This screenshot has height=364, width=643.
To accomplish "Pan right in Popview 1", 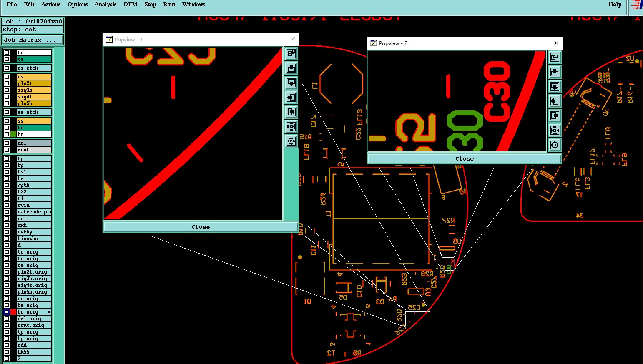I will pyautogui.click(x=291, y=112).
